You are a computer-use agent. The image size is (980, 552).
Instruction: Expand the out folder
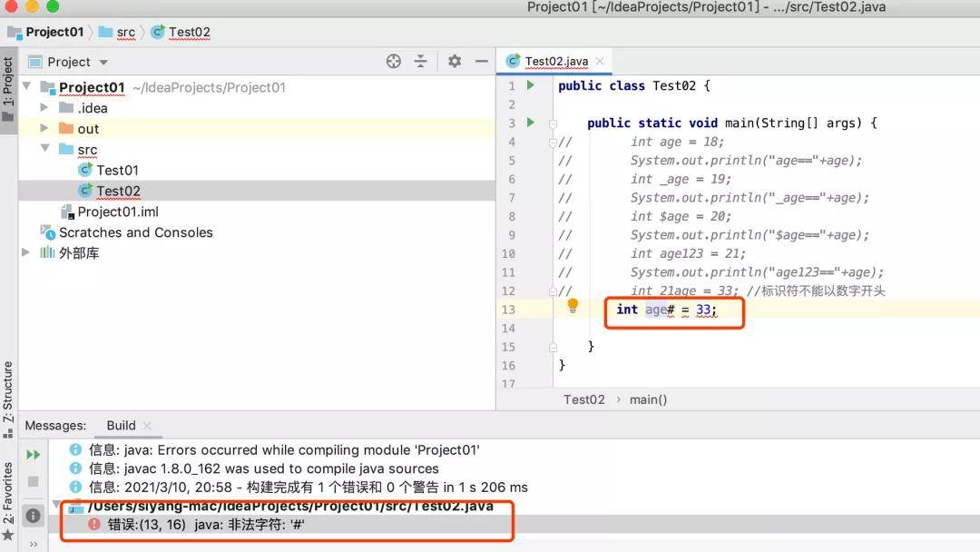pos(44,128)
